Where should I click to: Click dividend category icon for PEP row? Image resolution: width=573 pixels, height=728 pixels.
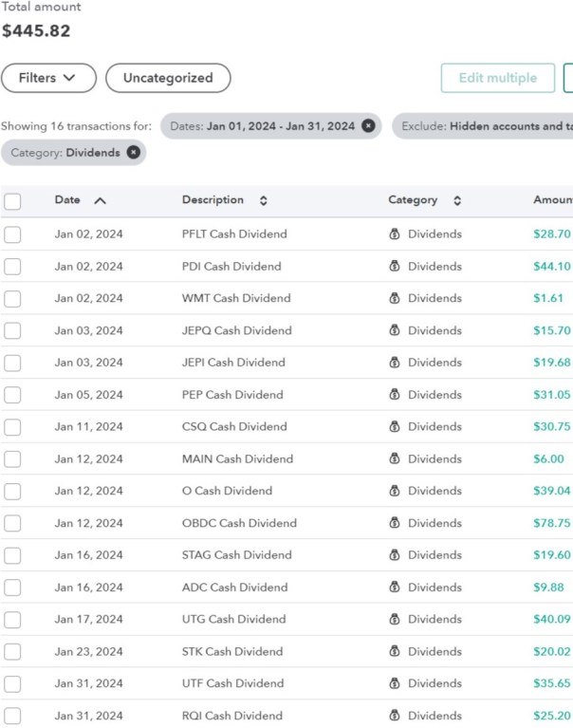395,395
